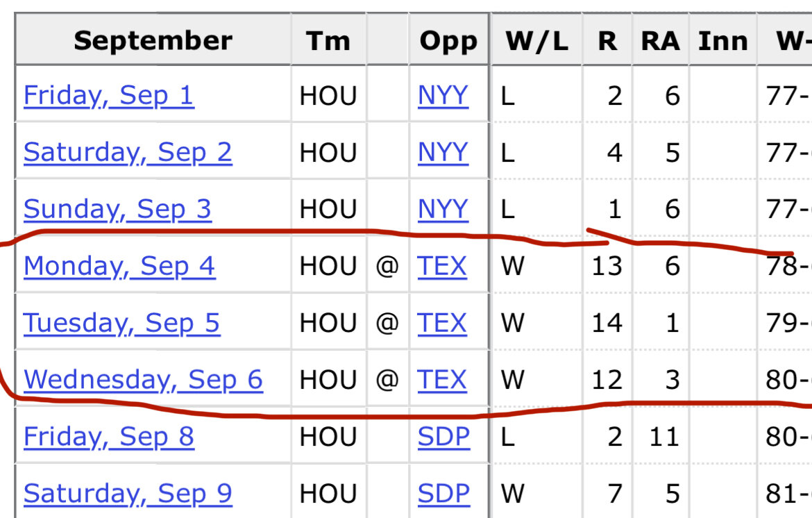Click the NYY opponent link for Sep 3
This screenshot has height=518, width=812.
(443, 210)
